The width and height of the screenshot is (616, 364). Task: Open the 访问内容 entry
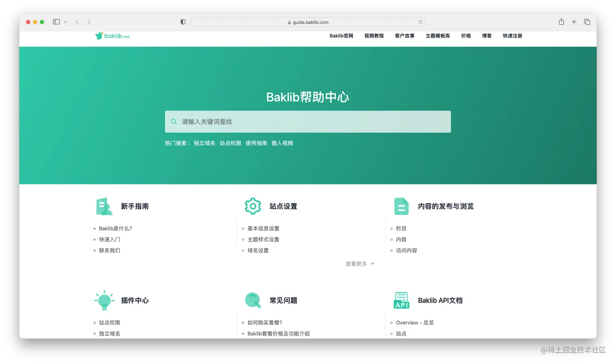click(x=407, y=250)
